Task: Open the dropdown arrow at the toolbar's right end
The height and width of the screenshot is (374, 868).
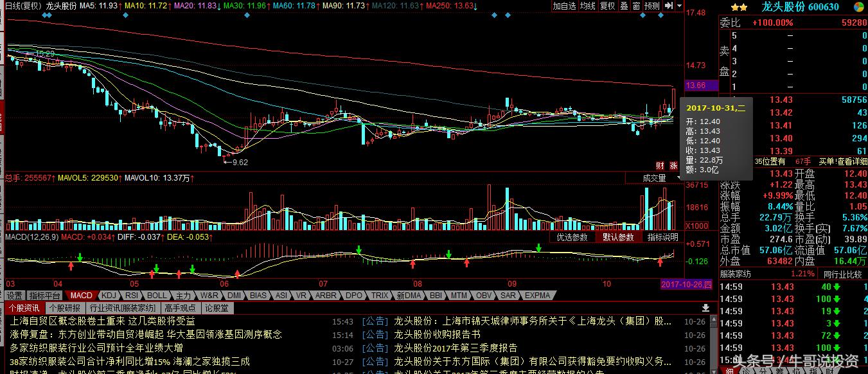Action: pos(678,6)
